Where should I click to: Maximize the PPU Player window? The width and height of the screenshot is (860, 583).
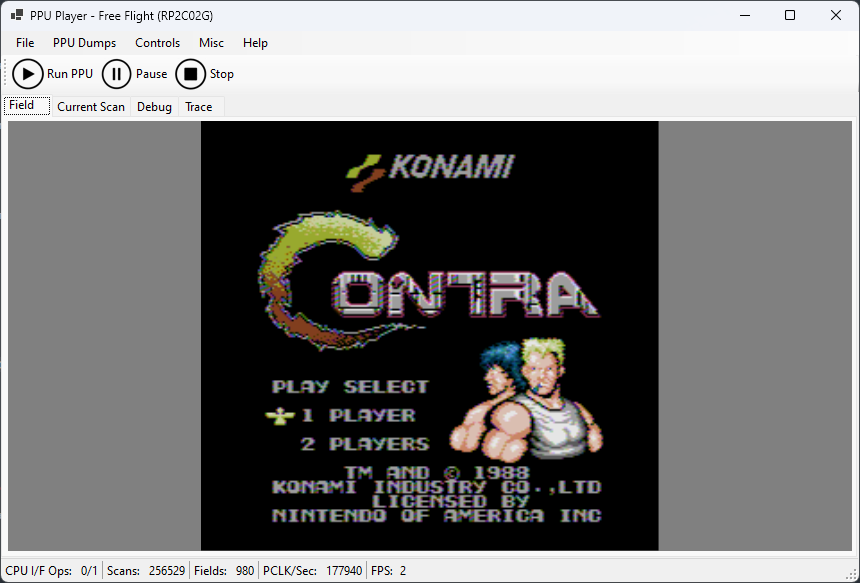(790, 15)
